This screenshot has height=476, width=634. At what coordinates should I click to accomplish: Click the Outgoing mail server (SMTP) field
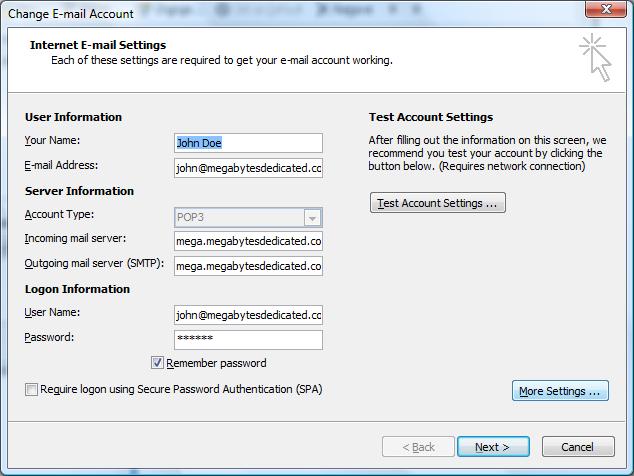(248, 266)
